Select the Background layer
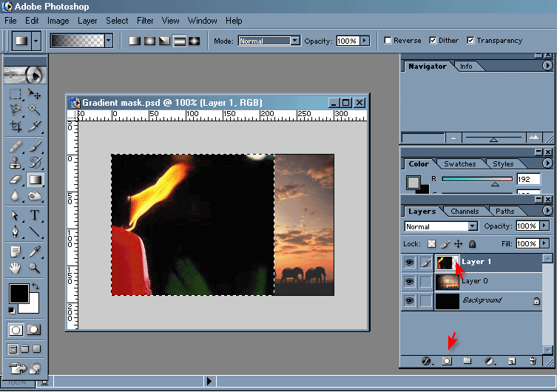The image size is (557, 392). [x=482, y=300]
